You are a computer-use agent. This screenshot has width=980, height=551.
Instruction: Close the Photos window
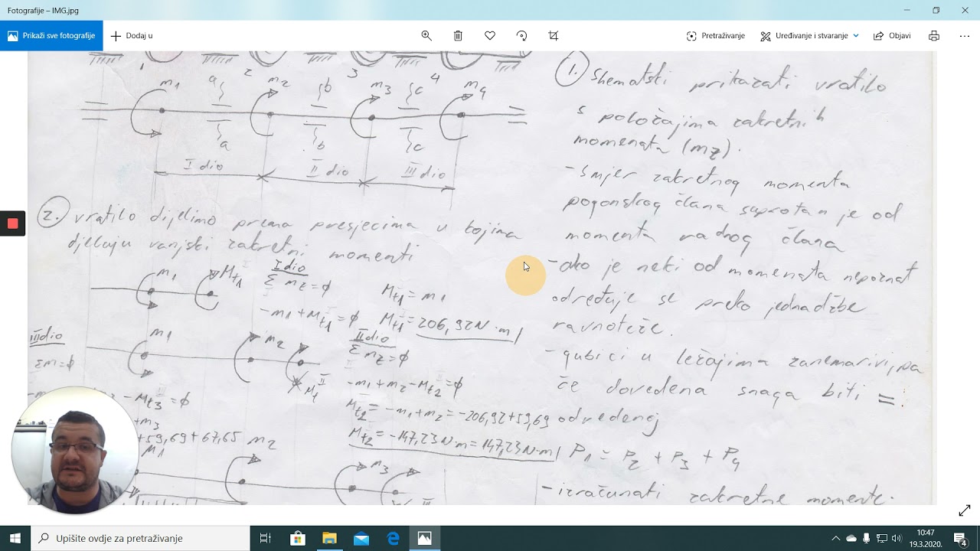pos(965,10)
